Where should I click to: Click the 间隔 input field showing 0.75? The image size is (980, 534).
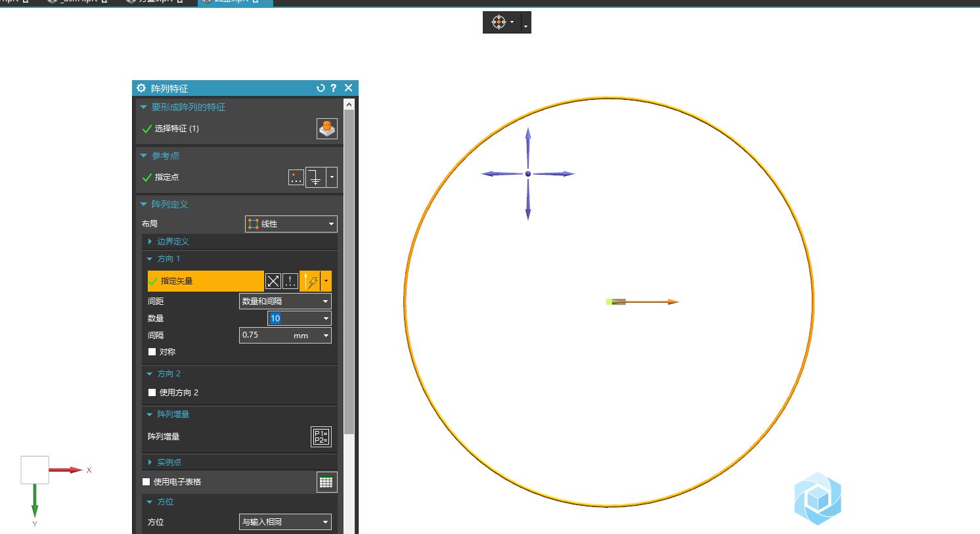(265, 335)
